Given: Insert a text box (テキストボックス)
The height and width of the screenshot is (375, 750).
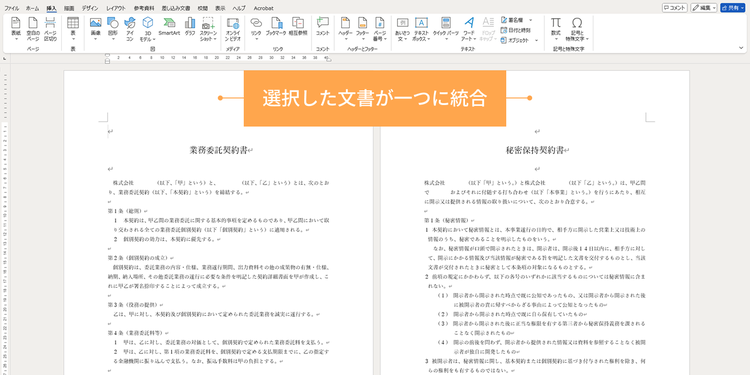Looking at the screenshot, I should (x=421, y=29).
